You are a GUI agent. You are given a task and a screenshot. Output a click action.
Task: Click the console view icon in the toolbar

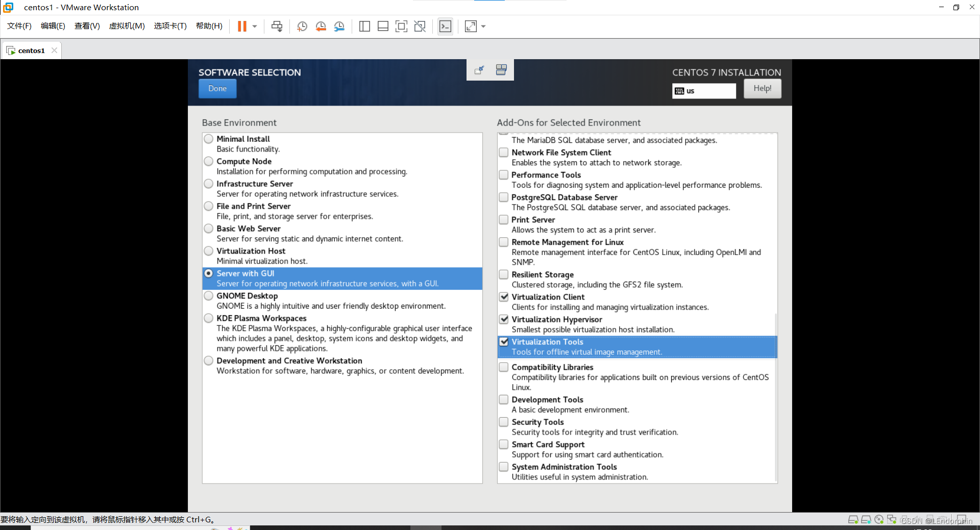pyautogui.click(x=445, y=26)
